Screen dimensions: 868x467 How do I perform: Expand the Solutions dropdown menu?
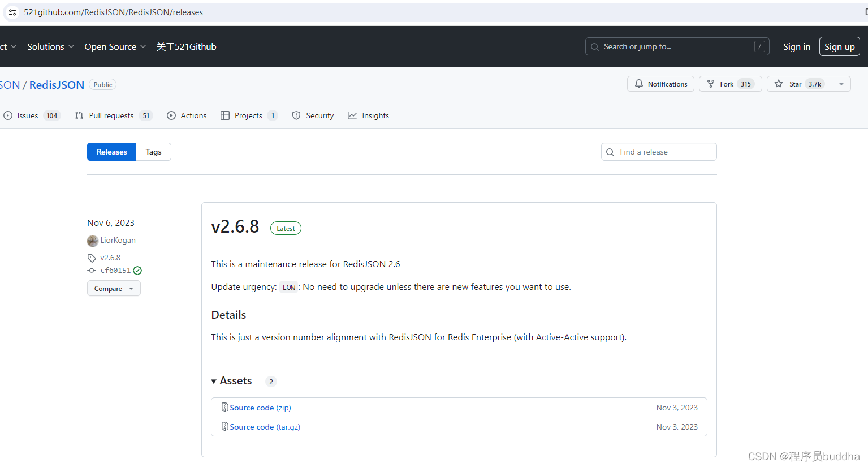(x=50, y=46)
